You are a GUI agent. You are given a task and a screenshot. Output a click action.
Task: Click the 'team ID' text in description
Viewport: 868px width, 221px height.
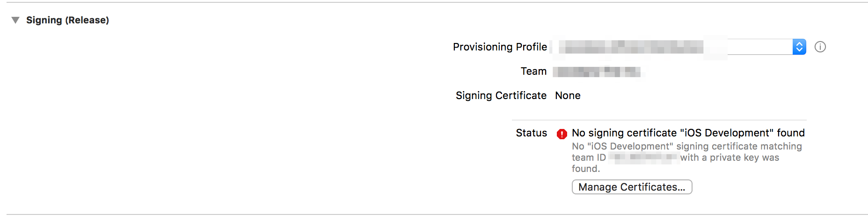(x=589, y=157)
